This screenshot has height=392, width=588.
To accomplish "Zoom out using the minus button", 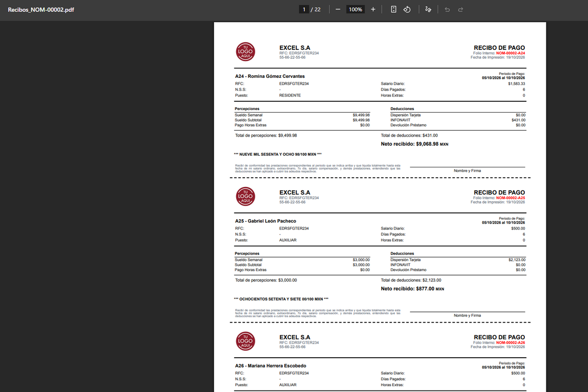I will tap(338, 9).
